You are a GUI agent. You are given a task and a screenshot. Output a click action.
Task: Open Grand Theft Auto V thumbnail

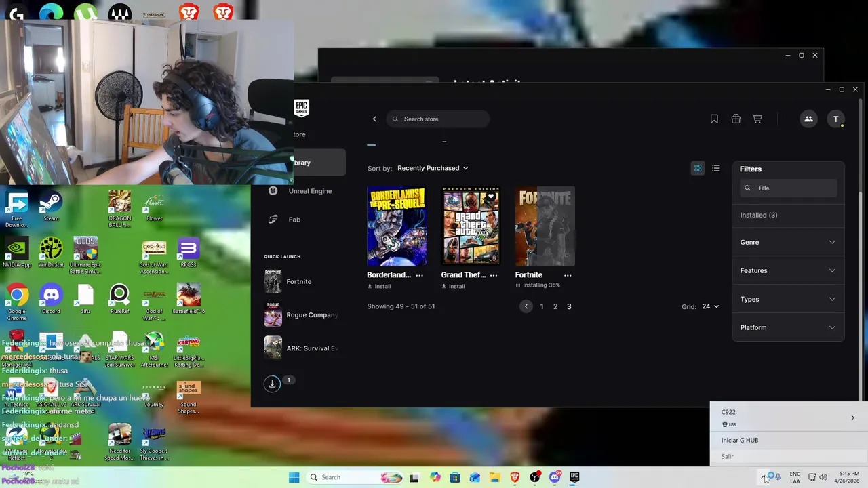(471, 226)
